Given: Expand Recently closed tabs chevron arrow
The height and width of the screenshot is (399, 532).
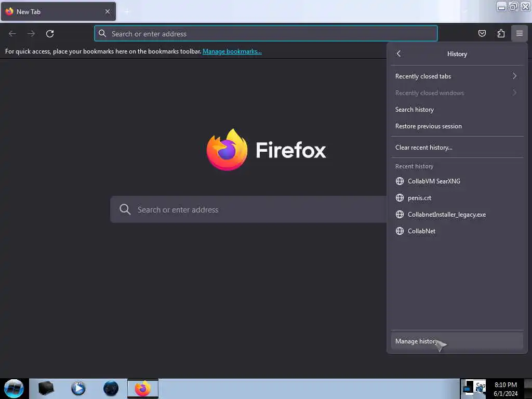Looking at the screenshot, I should click(514, 76).
